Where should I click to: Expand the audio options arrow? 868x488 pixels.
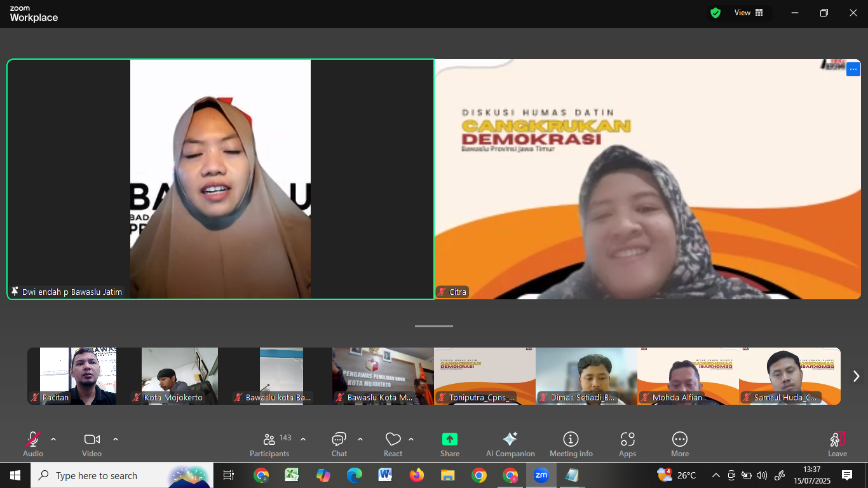[53, 439]
